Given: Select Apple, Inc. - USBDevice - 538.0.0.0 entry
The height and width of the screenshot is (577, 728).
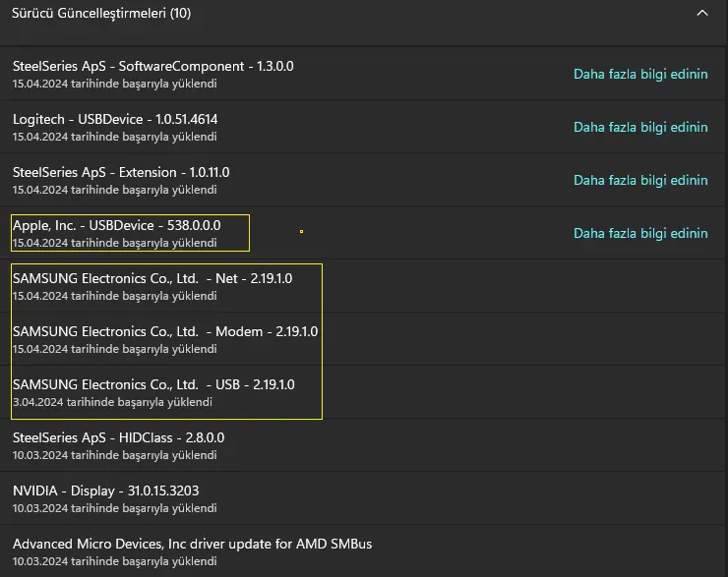Looking at the screenshot, I should pyautogui.click(x=116, y=225).
